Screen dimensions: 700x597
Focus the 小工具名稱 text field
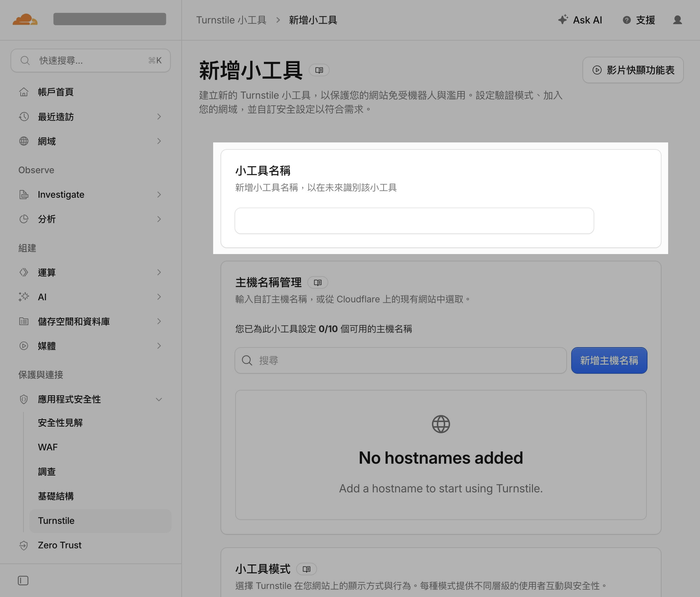(414, 221)
